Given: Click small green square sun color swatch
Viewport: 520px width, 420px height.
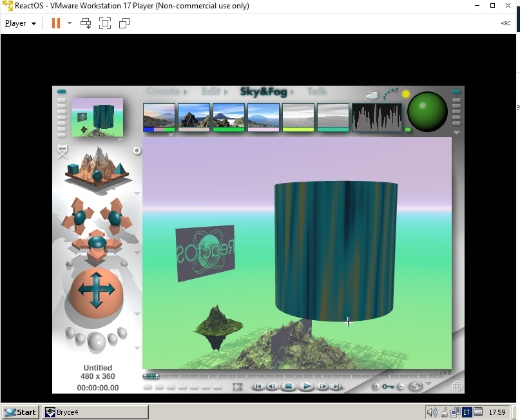Looking at the screenshot, I should pyautogui.click(x=408, y=129).
